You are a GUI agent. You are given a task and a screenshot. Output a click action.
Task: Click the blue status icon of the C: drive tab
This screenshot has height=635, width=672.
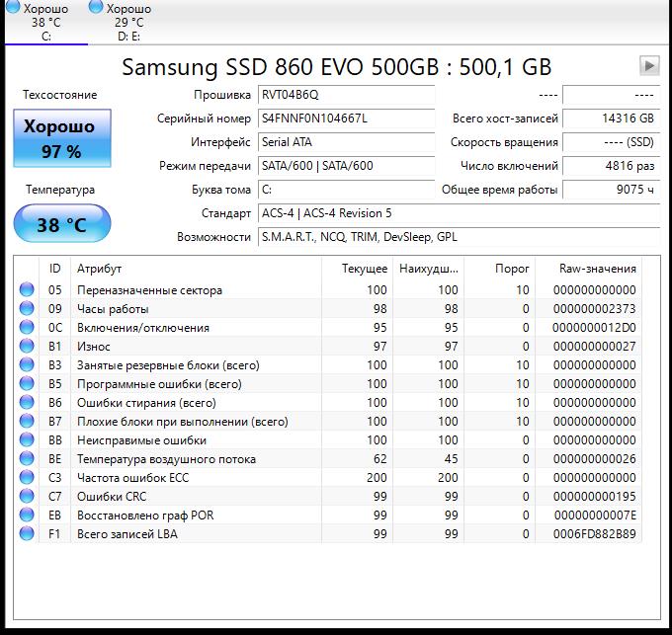click(x=13, y=6)
